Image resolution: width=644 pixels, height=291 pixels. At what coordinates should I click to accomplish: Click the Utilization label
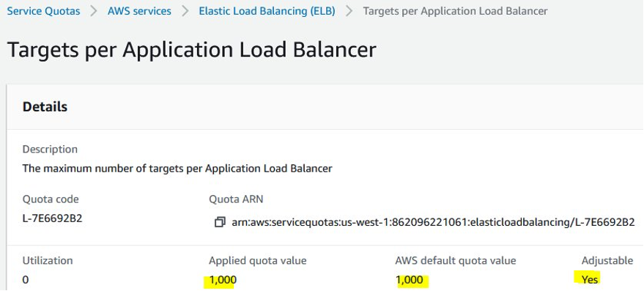(x=48, y=261)
